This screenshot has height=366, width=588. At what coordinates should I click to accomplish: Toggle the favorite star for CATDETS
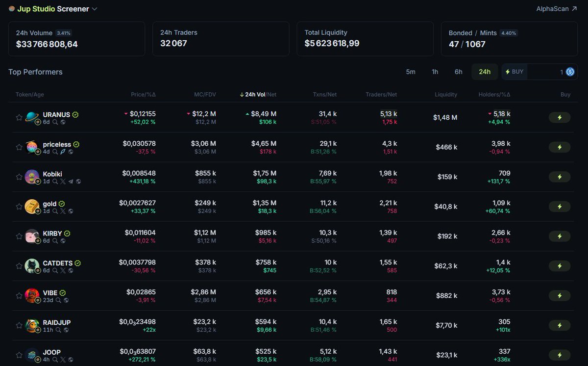19,266
